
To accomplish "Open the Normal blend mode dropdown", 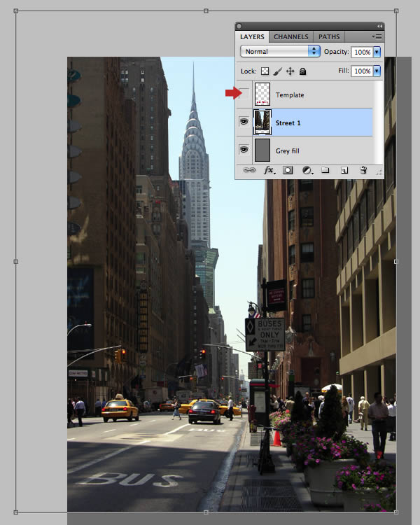I will (x=280, y=51).
